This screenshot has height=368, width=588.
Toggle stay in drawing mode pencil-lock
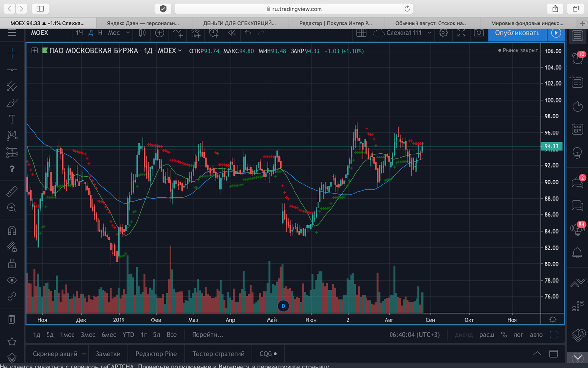[12, 247]
